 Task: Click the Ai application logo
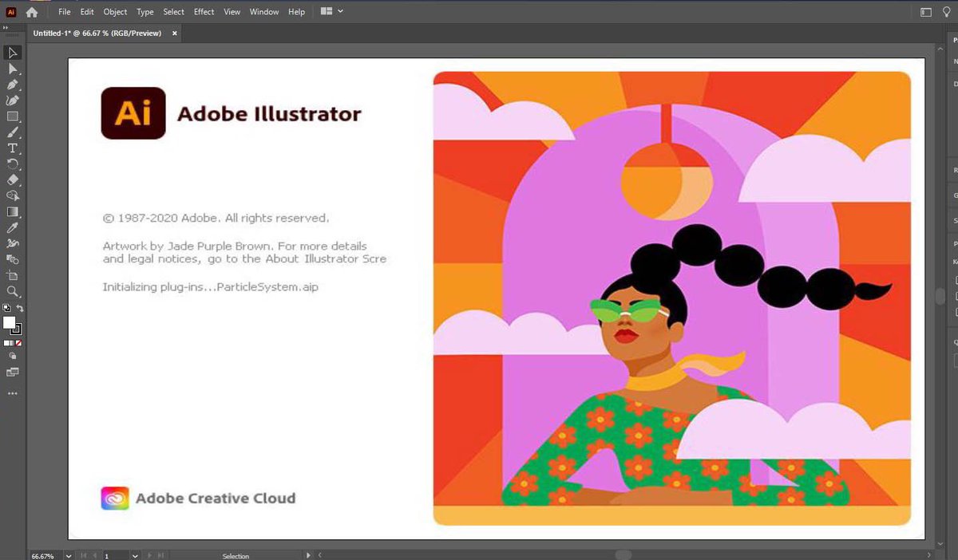tap(11, 12)
